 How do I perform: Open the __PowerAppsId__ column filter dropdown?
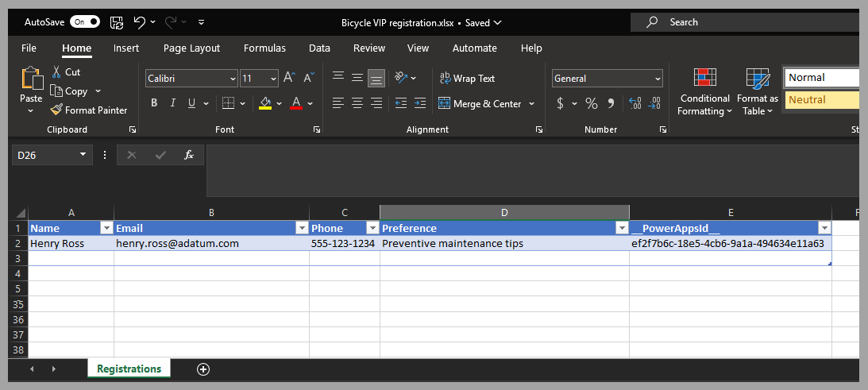point(824,228)
